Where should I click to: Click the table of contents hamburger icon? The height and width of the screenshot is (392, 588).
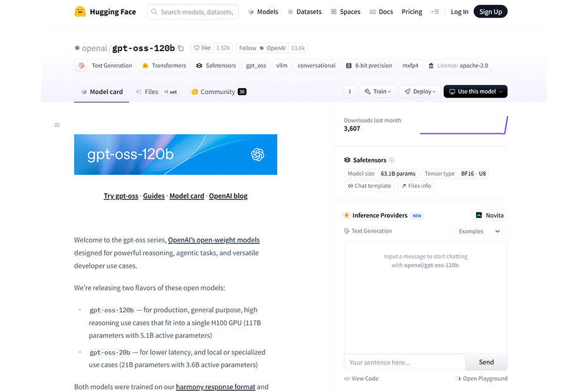(x=57, y=125)
